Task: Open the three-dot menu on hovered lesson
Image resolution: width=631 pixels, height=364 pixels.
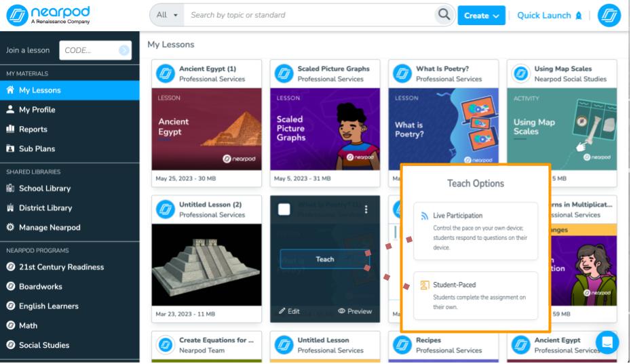Action: 366,209
